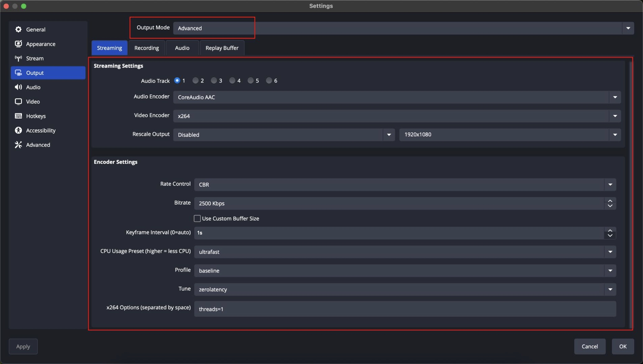Click the Audio speaker icon in sidebar

tap(18, 87)
